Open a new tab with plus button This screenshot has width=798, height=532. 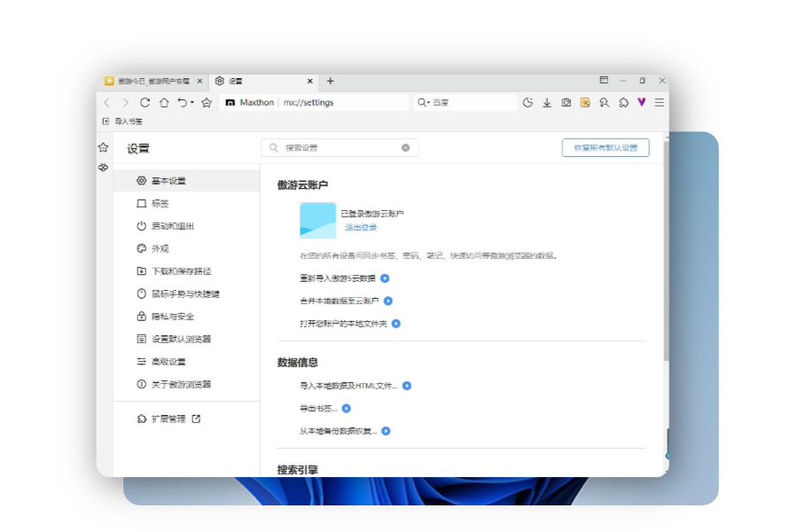[331, 81]
